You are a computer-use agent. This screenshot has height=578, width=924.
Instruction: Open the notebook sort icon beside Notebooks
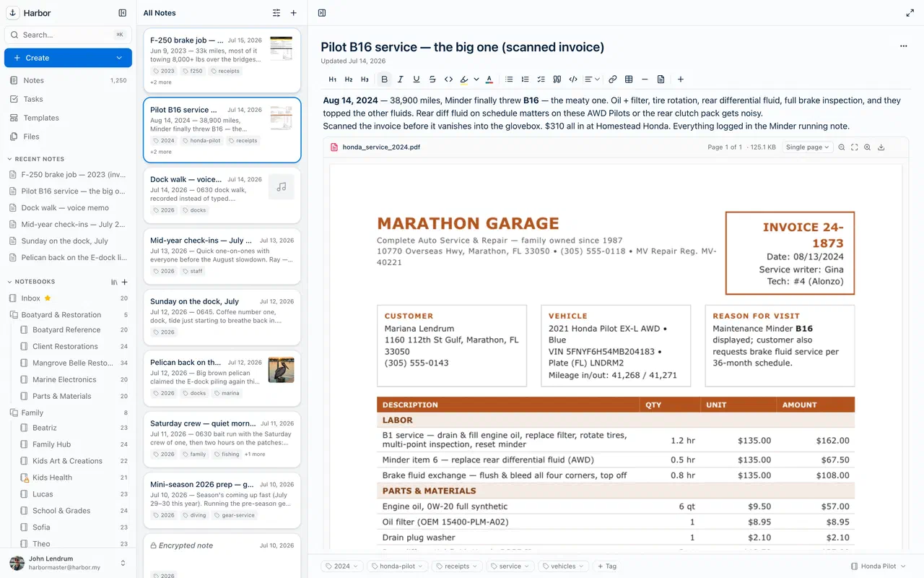pos(114,282)
